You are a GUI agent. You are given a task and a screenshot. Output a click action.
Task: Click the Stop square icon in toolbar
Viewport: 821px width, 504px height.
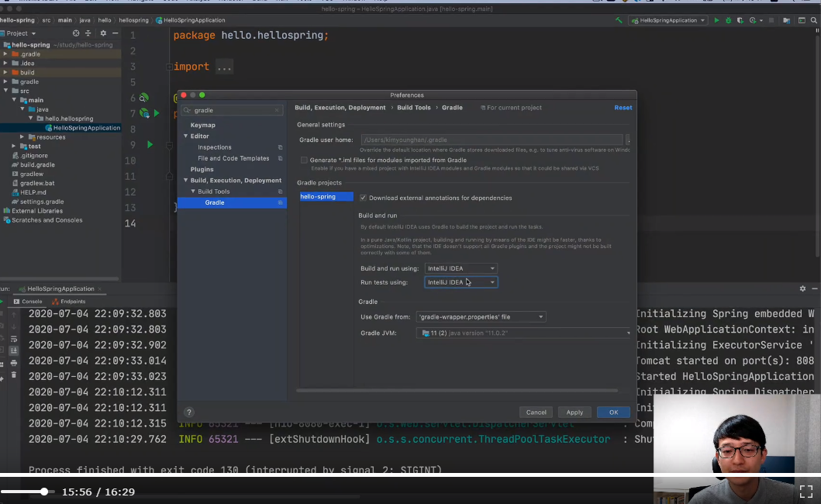click(x=771, y=20)
